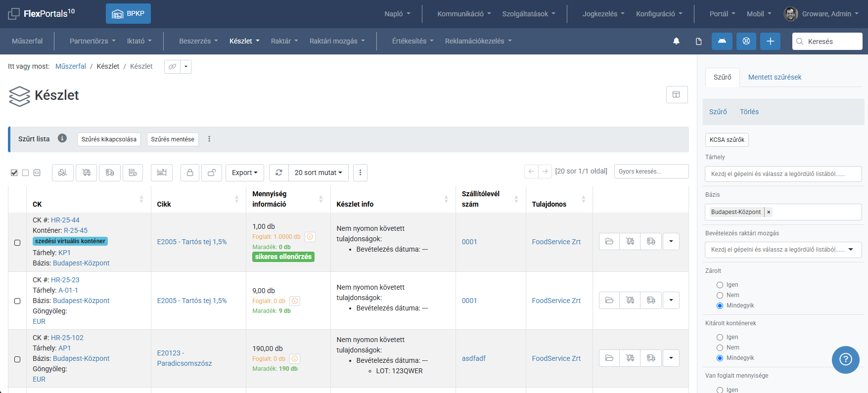Open the three-dot menu in Szűrt lista bar
Screen dimensions: 868x393
pyautogui.click(x=209, y=139)
